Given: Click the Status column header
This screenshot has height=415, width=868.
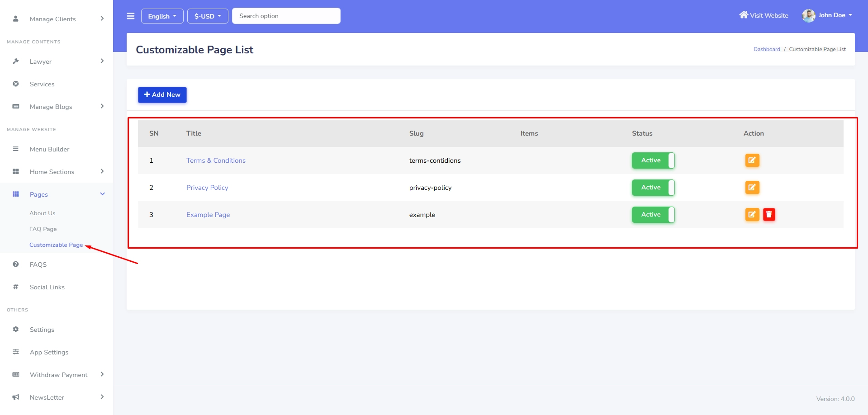Looking at the screenshot, I should point(642,133).
